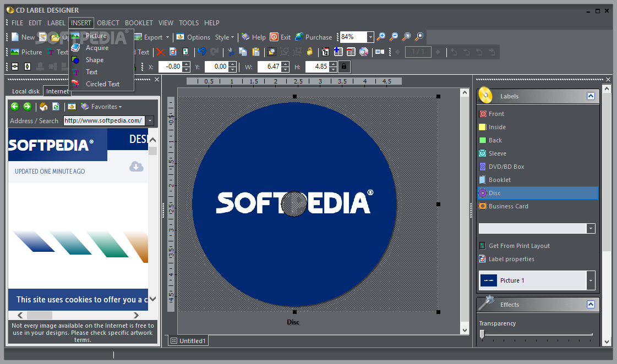This screenshot has width=617, height=364.
Task: Switch to the Local disk tab
Action: coord(25,91)
